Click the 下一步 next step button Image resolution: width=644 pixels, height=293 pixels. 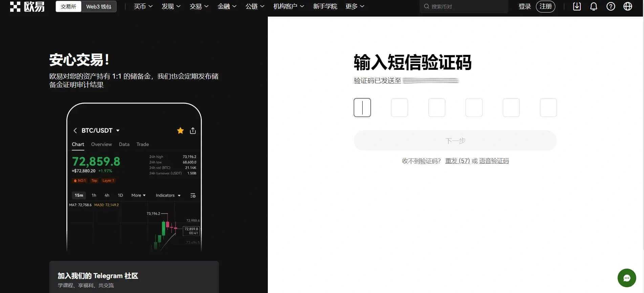click(x=455, y=141)
